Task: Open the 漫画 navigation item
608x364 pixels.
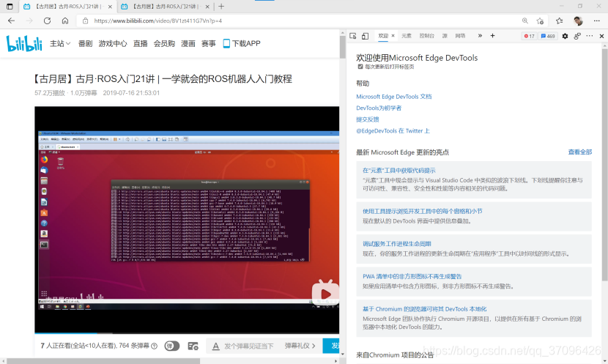Action: point(188,43)
